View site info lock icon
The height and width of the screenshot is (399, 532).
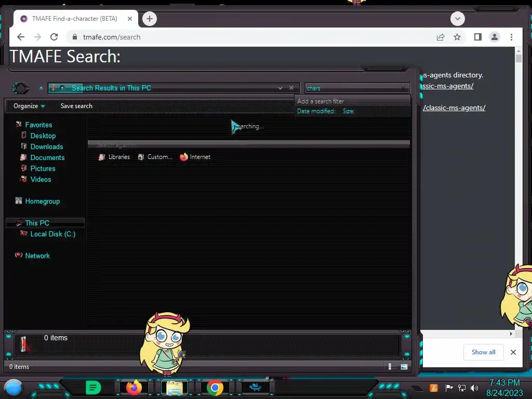coord(75,37)
